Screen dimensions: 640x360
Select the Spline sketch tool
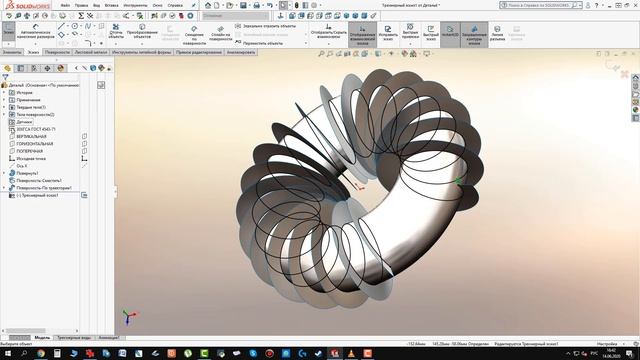(x=88, y=26)
